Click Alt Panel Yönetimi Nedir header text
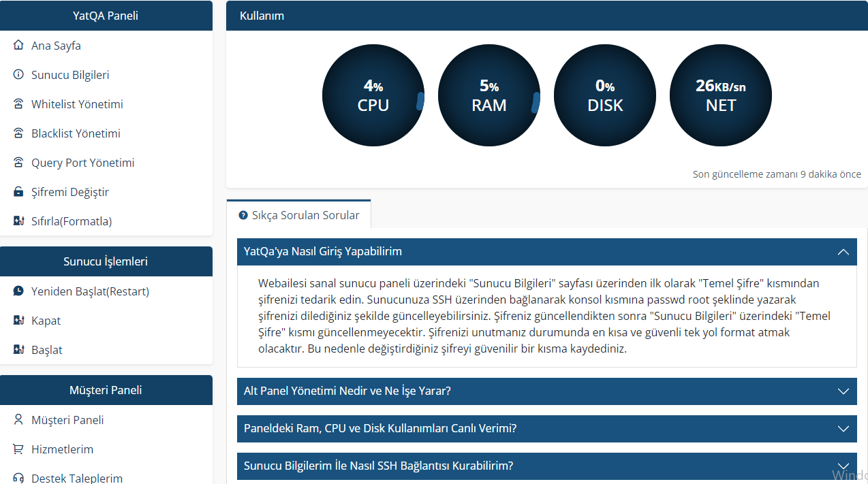The width and height of the screenshot is (868, 484). 347,391
